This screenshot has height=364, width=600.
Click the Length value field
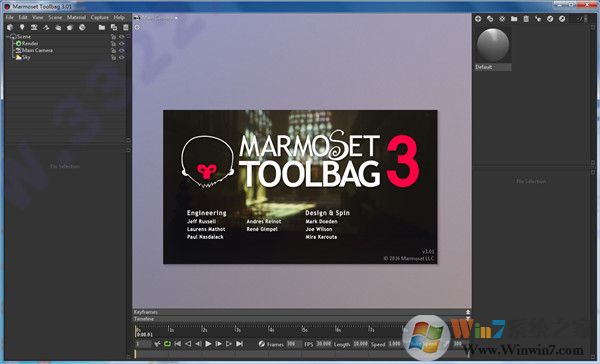[x=361, y=344]
